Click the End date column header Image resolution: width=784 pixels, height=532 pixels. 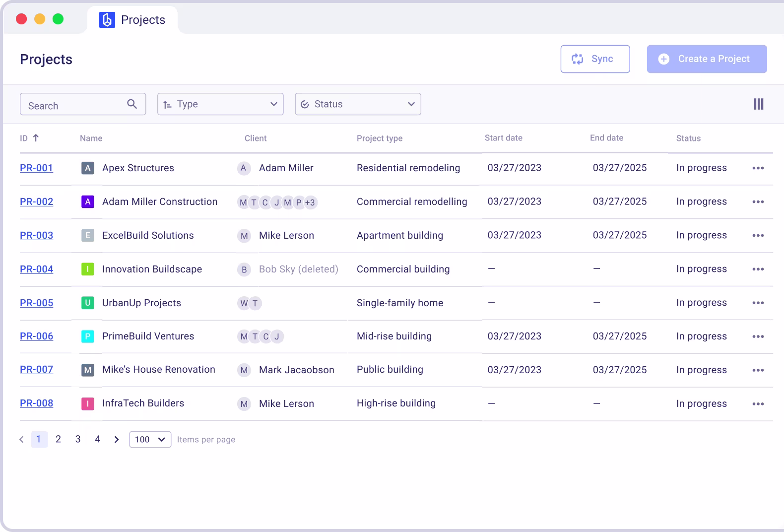(606, 138)
